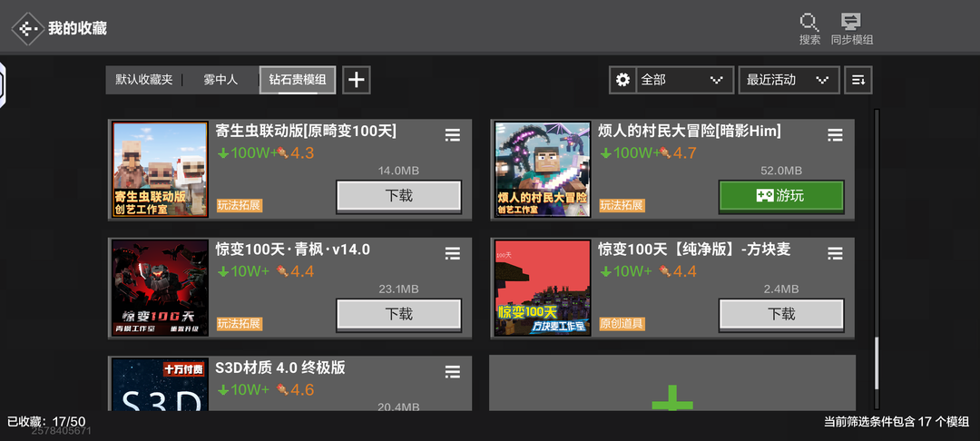The height and width of the screenshot is (441, 980).
Task: Switch to the 雾中人 tab
Action: (220, 80)
